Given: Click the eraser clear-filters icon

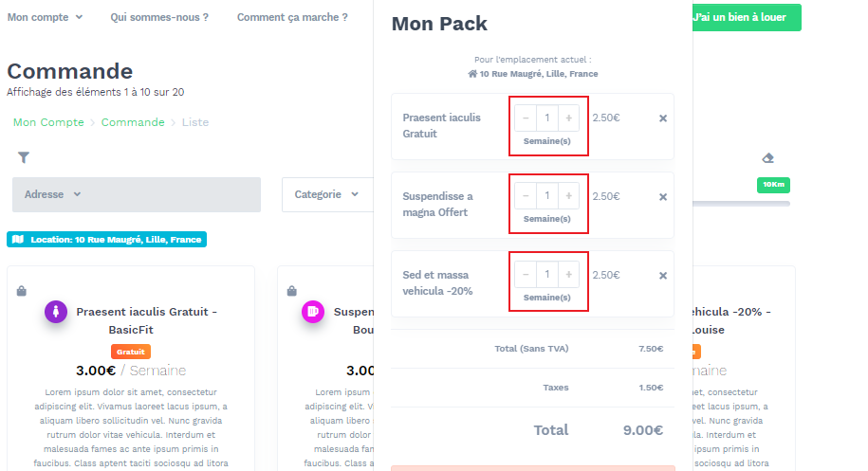Looking at the screenshot, I should tap(767, 158).
